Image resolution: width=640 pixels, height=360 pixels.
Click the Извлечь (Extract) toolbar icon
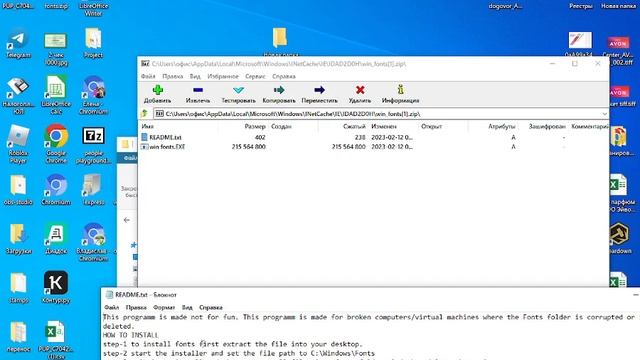198,90
